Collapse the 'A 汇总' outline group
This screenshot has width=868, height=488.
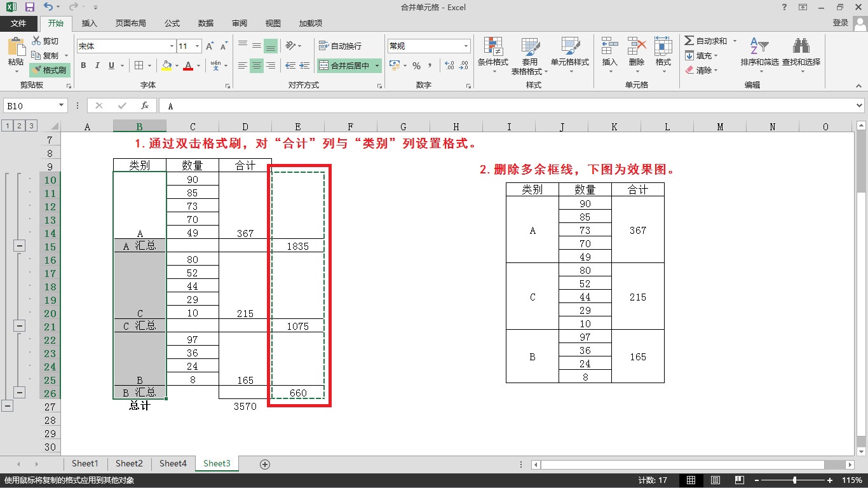(19, 246)
